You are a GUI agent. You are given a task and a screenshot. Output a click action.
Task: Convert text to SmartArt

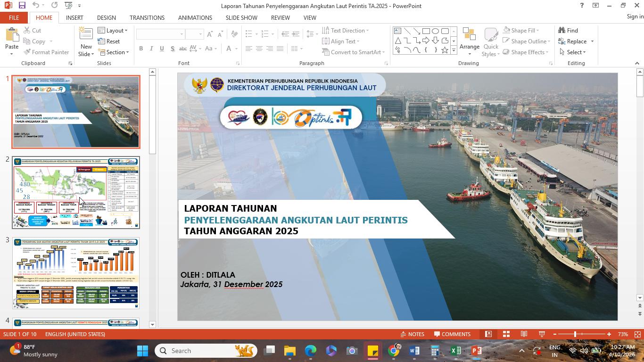354,52
